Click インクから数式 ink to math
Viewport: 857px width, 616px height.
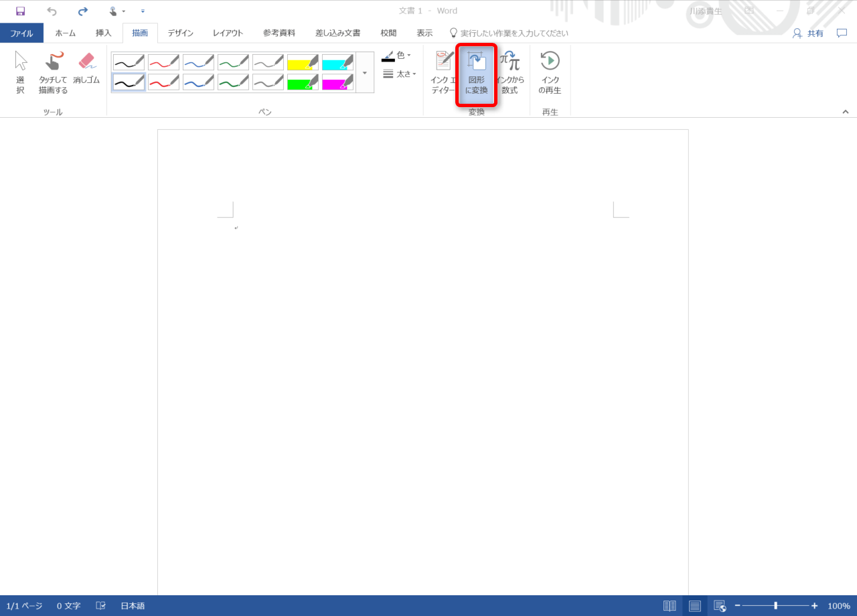click(510, 72)
